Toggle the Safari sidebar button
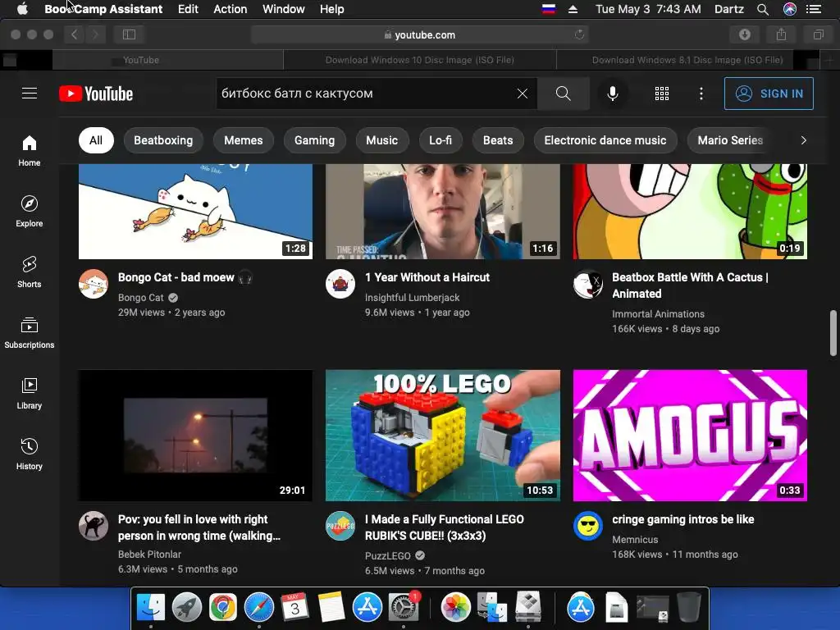 pos(129,34)
